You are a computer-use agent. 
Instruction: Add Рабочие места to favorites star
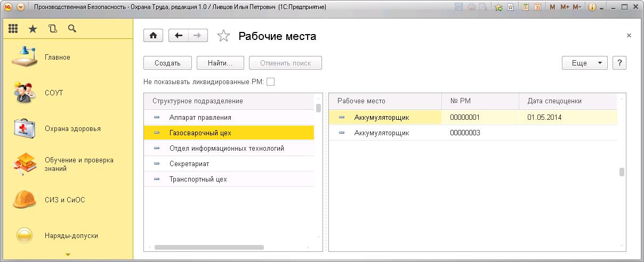pyautogui.click(x=224, y=36)
